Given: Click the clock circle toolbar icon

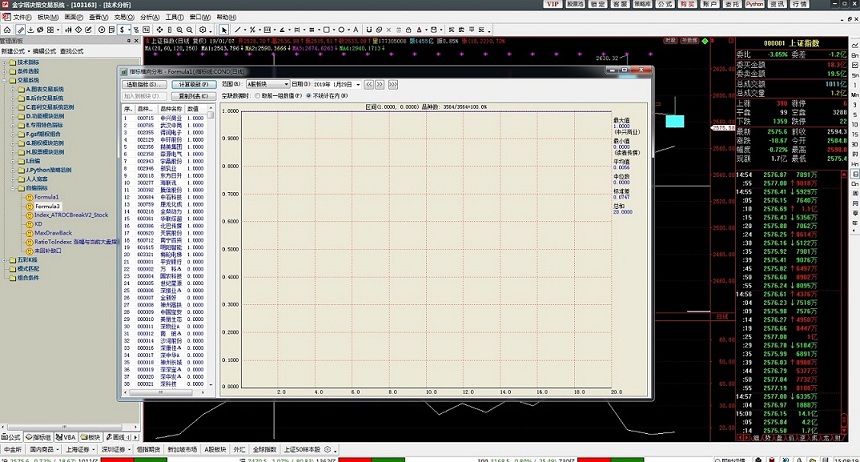Looking at the screenshot, I should 101,29.
